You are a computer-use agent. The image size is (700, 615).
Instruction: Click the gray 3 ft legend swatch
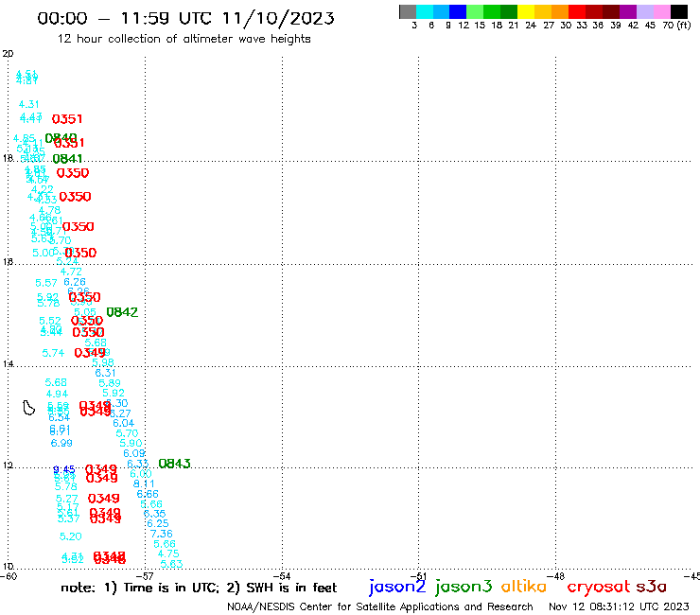coord(408,11)
